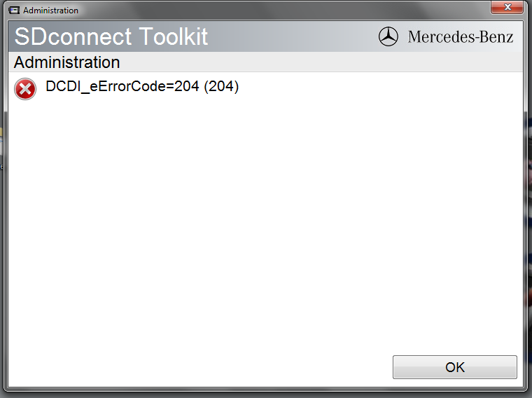532x398 pixels.
Task: Click the Toolkit word in the banner
Action: tap(174, 36)
